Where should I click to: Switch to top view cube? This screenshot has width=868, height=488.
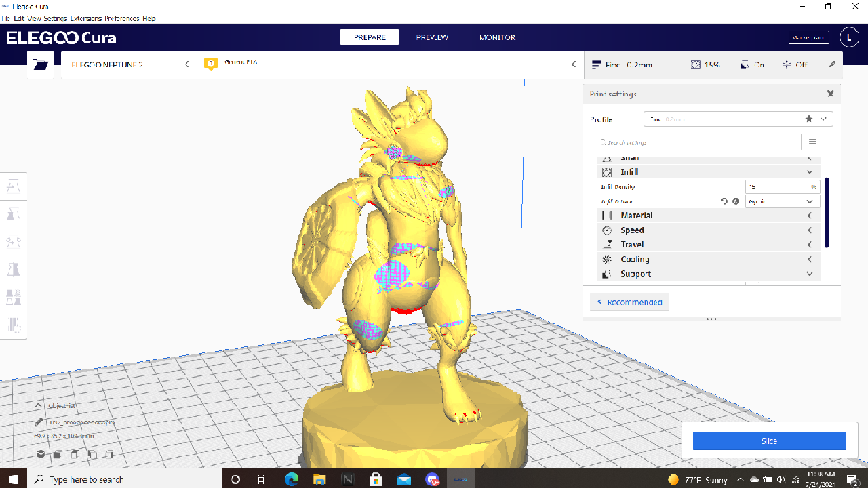(75, 454)
